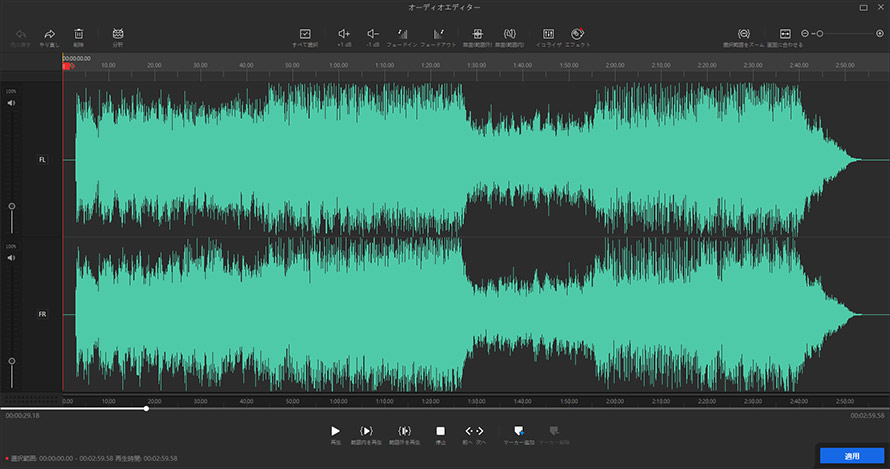Click 2:00.00 on the top time ruler
Screen dimensions: 890x469
click(x=615, y=65)
